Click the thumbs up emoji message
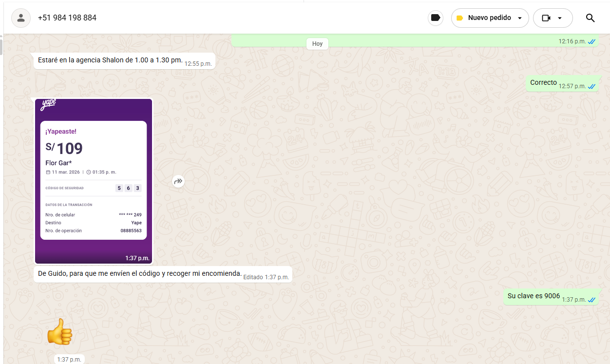The width and height of the screenshot is (610, 364). click(59, 332)
